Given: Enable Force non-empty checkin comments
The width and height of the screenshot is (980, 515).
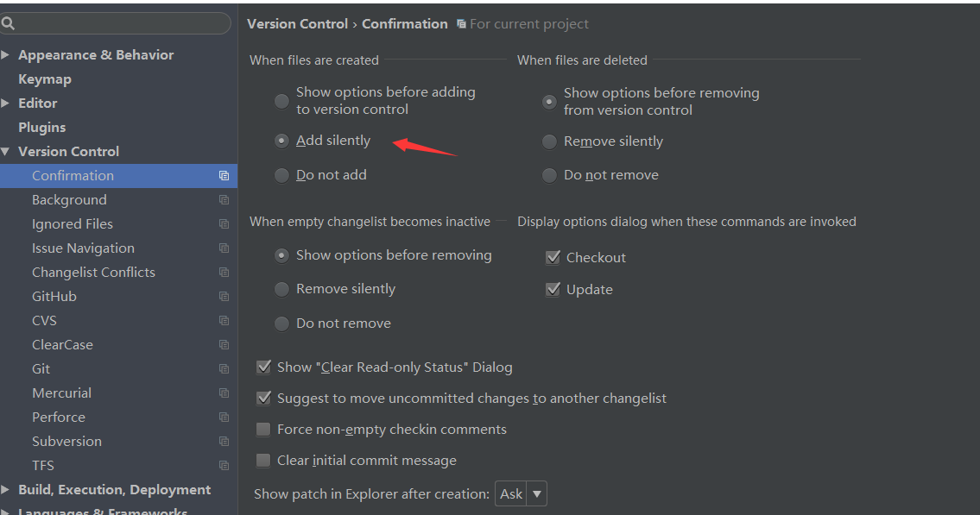Looking at the screenshot, I should tap(263, 430).
